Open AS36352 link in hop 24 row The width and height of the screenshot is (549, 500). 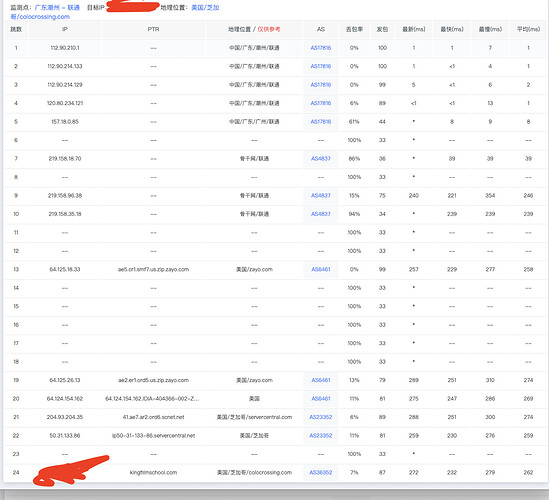(321, 472)
